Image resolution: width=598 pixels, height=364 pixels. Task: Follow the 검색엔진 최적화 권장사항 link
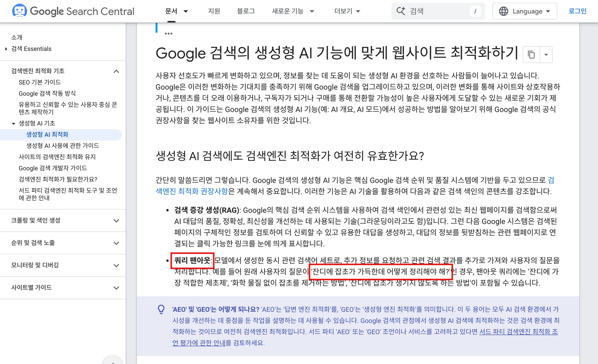[x=192, y=191]
